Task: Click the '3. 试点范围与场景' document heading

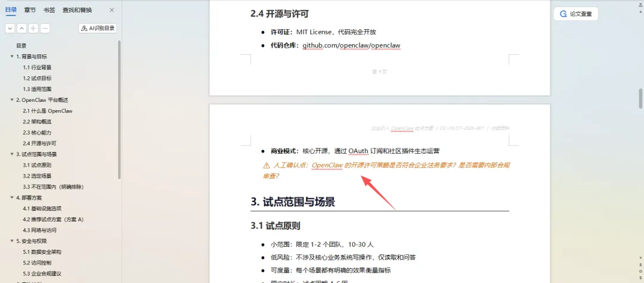Action: [x=293, y=202]
